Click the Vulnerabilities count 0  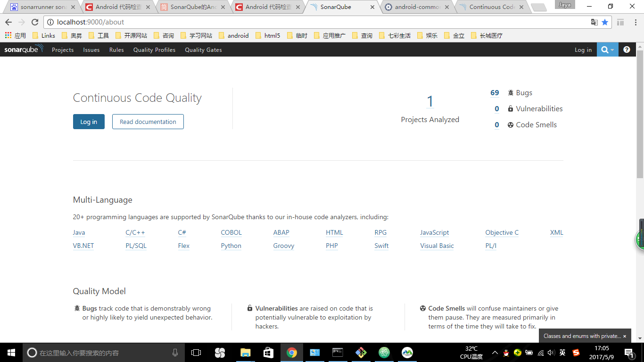point(497,109)
